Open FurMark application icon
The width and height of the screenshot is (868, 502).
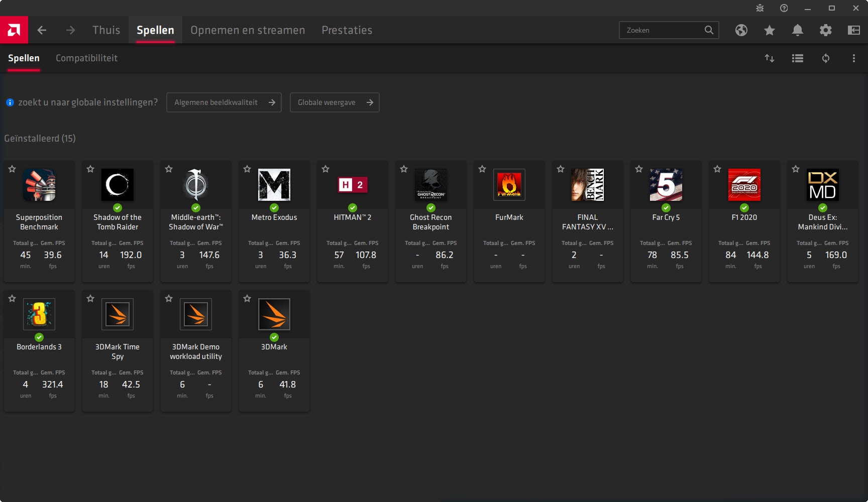click(x=509, y=185)
